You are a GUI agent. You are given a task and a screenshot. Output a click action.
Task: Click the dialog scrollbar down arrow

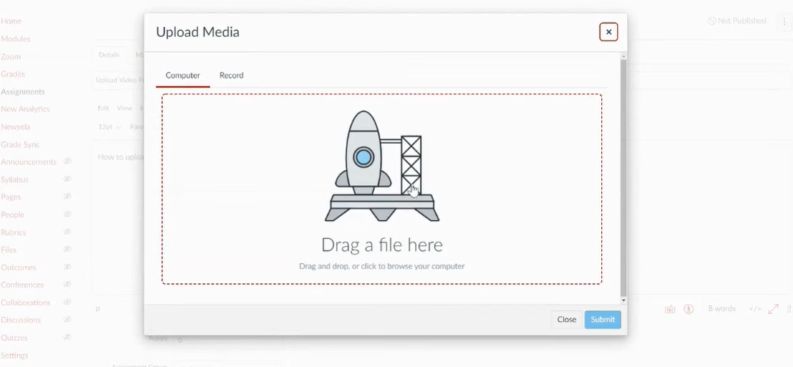(x=624, y=300)
